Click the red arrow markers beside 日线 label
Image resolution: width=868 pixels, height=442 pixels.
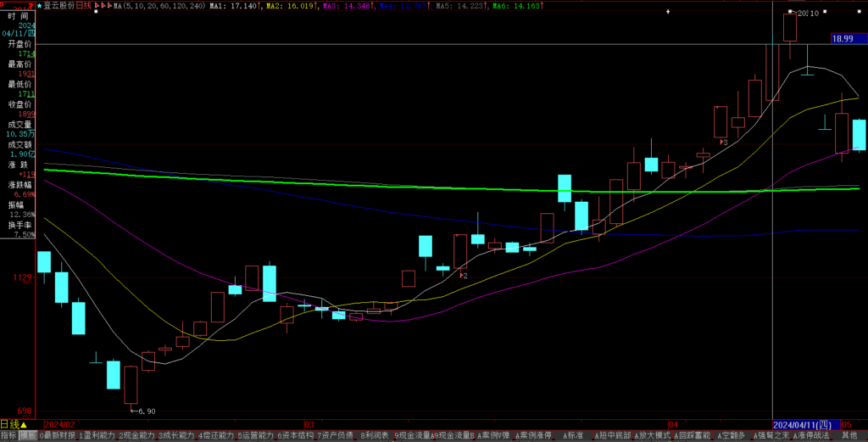pos(101,5)
